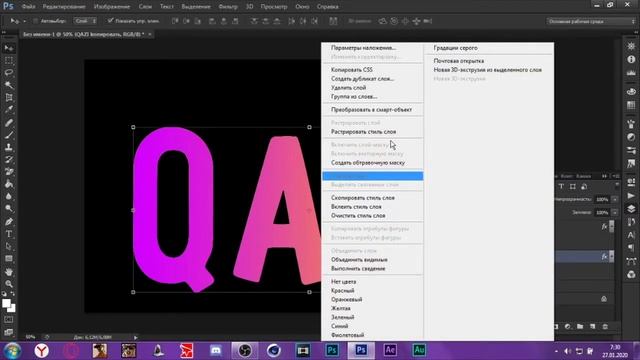Select the Blur tool
This screenshot has height=360, width=640.
(9, 196)
